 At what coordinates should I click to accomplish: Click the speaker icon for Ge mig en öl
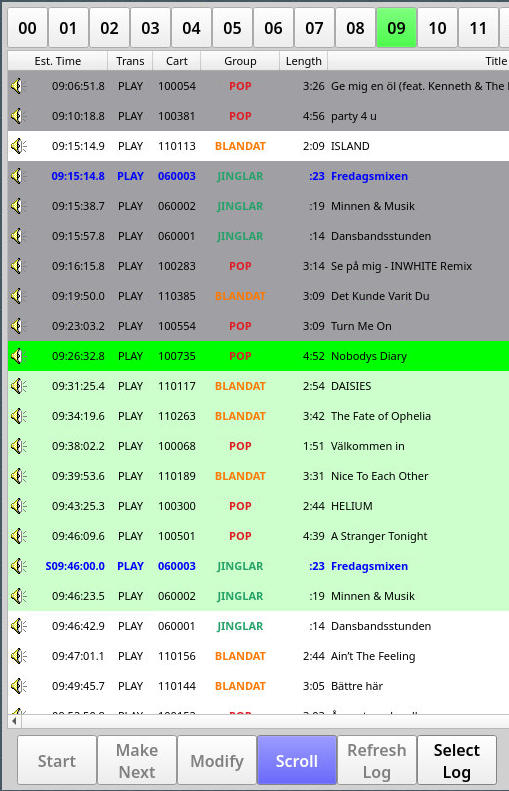pos(19,86)
